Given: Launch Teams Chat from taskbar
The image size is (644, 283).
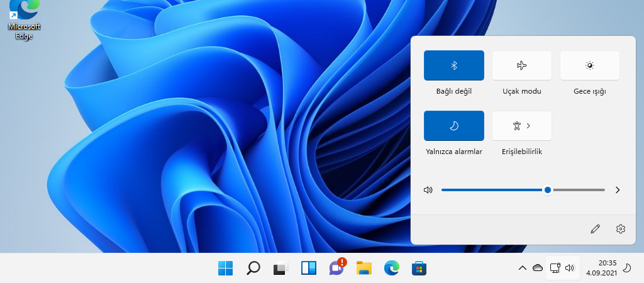Looking at the screenshot, I should click(x=337, y=267).
